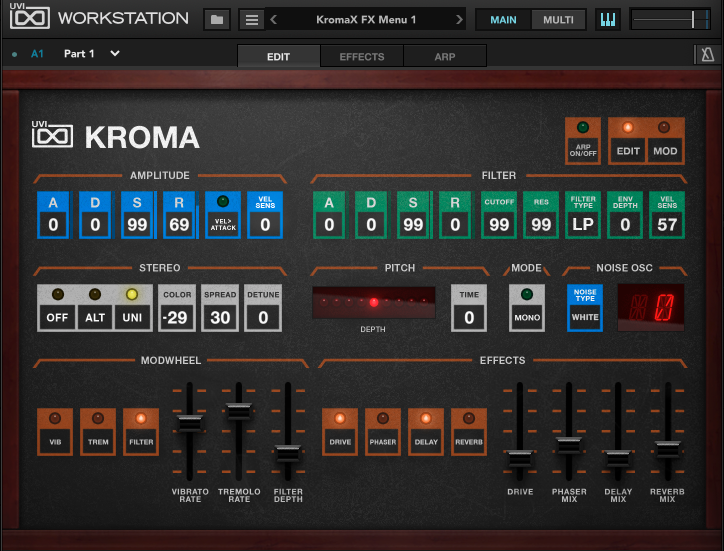Screen dimensions: 724x551
Task: Click the master volume slider
Action: pyautogui.click(x=670, y=19)
